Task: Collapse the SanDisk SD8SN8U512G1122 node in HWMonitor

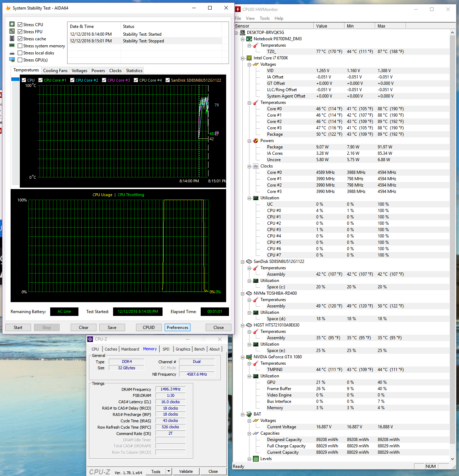Action: click(x=243, y=261)
